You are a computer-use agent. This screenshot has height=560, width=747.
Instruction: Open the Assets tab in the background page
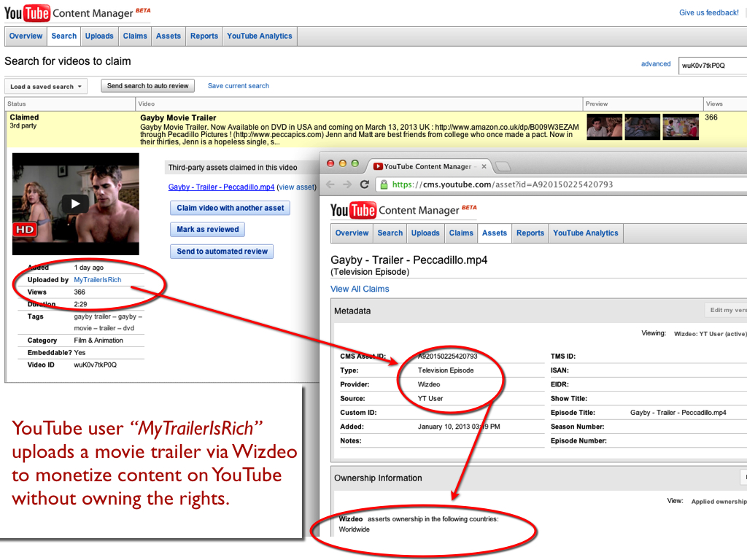pyautogui.click(x=169, y=36)
